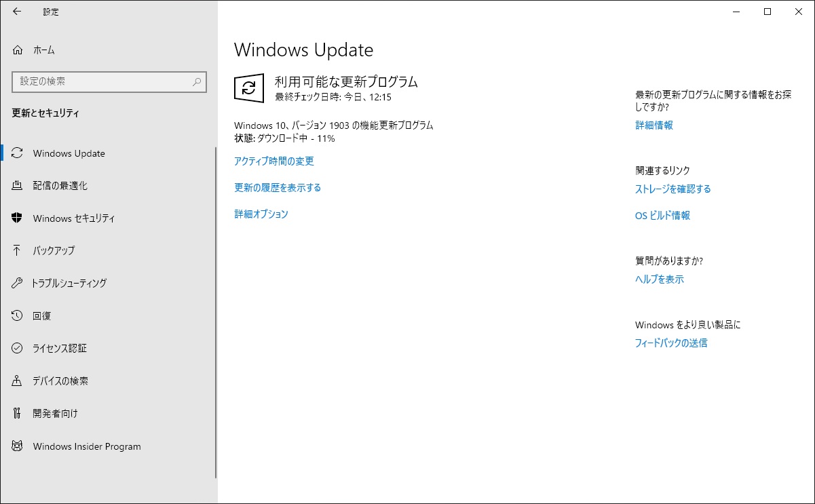
Task: Open デバイスの検索 from the sidebar
Action: [60, 381]
